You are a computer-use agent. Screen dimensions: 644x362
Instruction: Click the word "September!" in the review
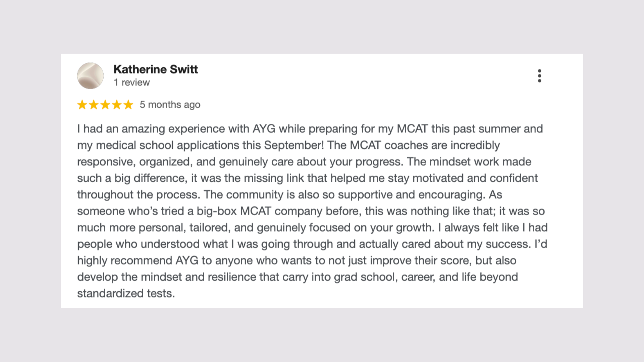click(x=294, y=145)
